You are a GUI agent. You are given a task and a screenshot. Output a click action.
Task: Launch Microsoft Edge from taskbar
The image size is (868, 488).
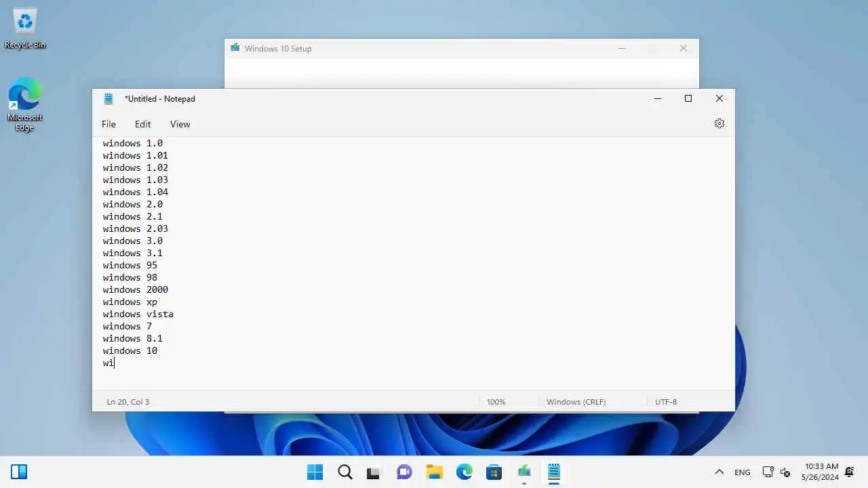[x=464, y=472]
